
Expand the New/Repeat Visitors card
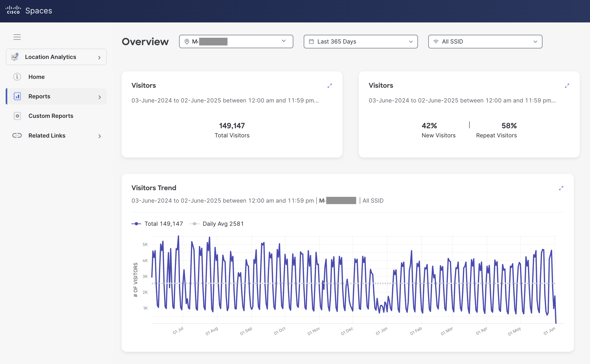pos(567,86)
